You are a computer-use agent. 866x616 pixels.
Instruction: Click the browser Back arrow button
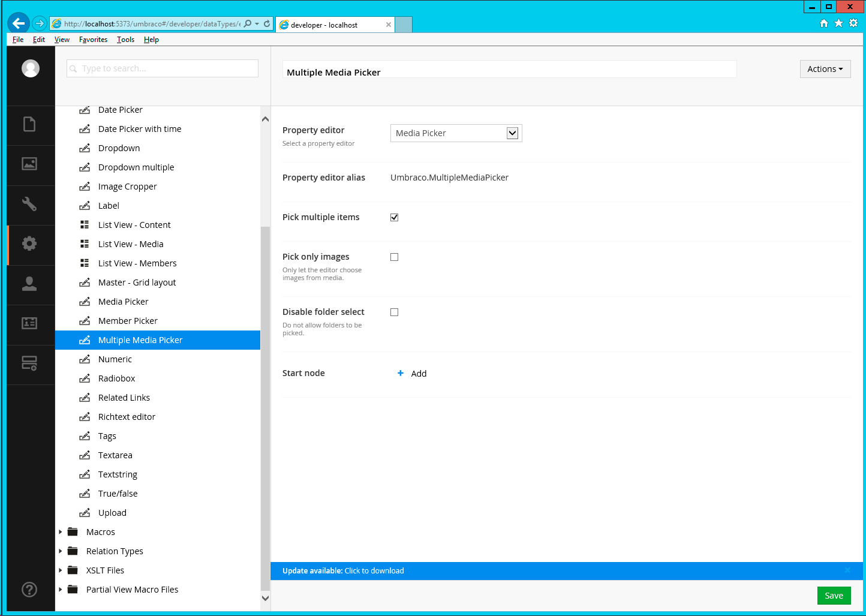pos(18,23)
